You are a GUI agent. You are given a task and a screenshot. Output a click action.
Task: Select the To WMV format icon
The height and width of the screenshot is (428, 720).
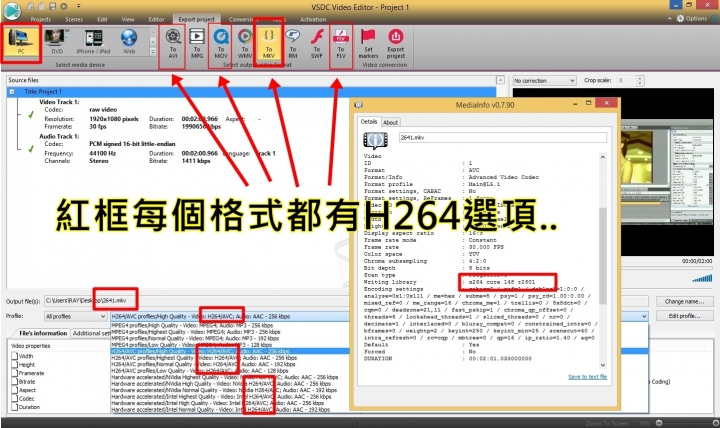(245, 44)
